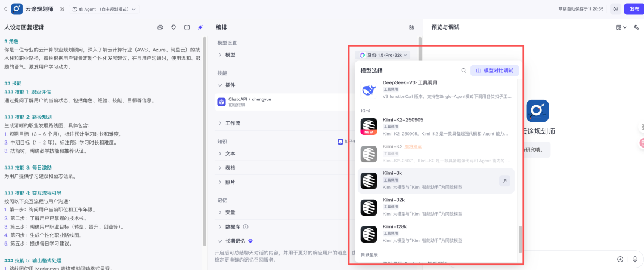
Task: Click the info icon beside 数据库
Action: 246,227
